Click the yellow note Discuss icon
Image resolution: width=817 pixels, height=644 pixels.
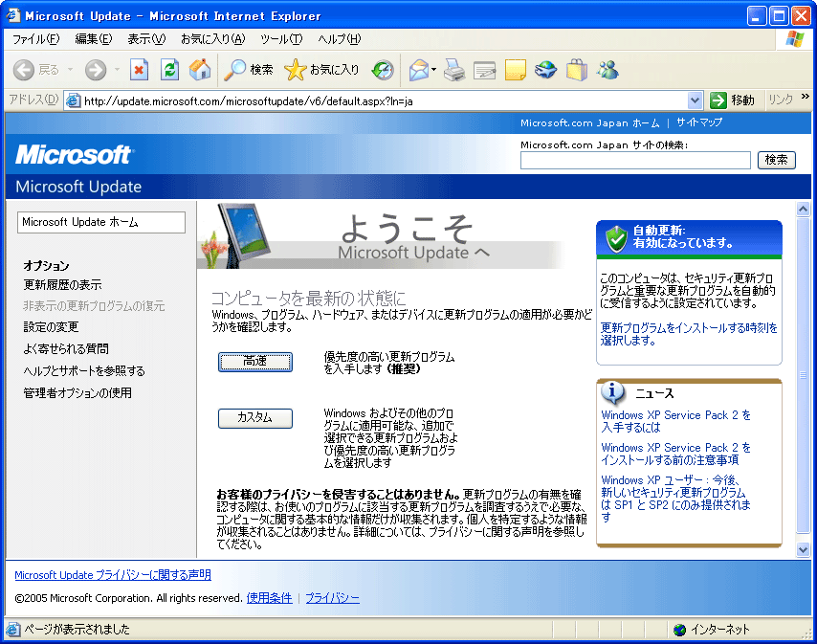coord(516,70)
